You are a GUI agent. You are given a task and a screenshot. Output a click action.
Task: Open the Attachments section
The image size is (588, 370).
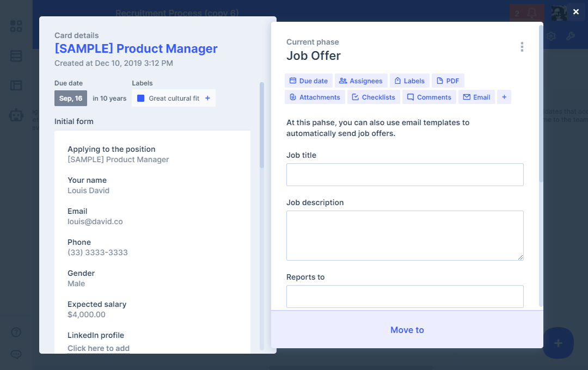pyautogui.click(x=315, y=97)
